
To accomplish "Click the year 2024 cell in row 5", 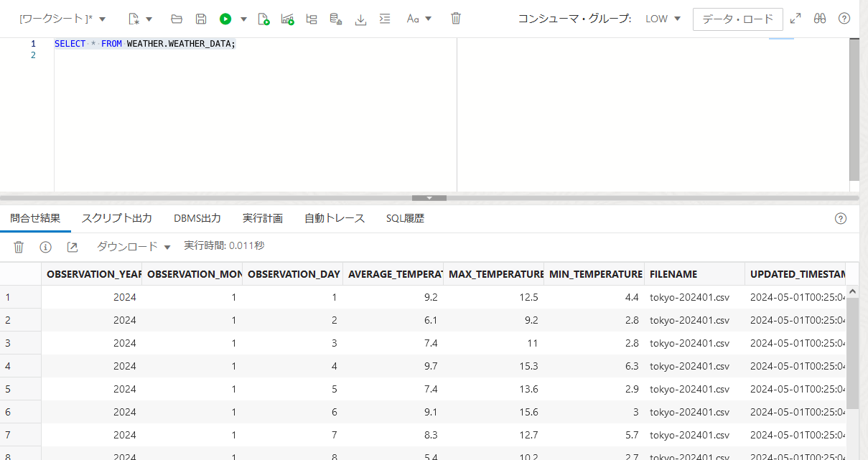I will tap(91, 389).
